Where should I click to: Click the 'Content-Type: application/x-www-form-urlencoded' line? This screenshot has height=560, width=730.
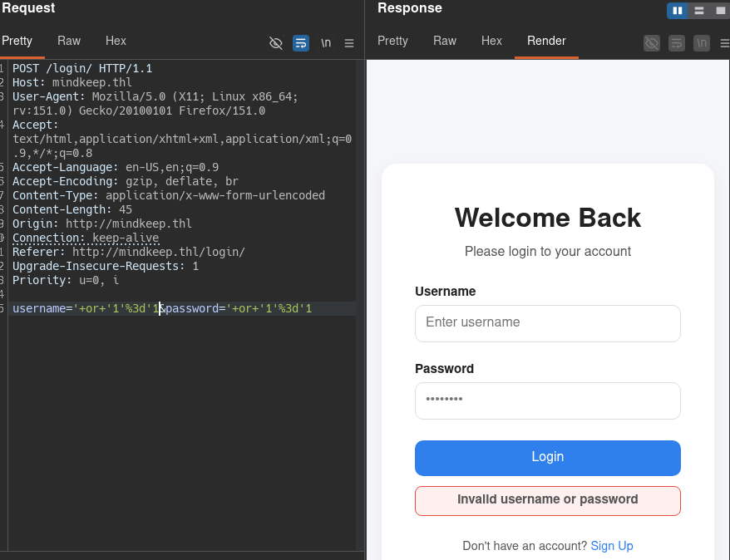tap(169, 195)
